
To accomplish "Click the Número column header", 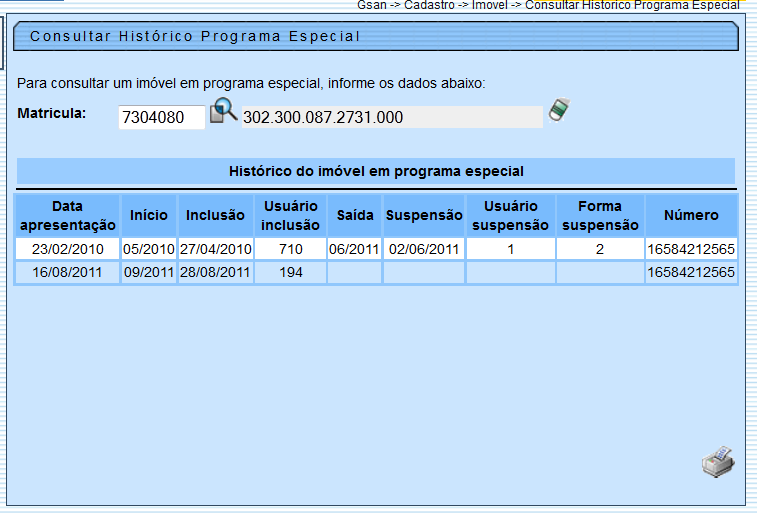I will tap(691, 215).
